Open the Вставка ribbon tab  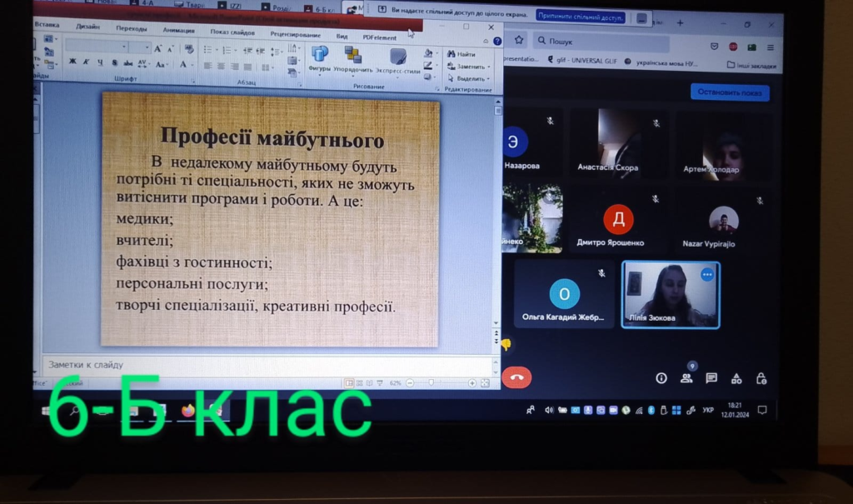point(47,25)
